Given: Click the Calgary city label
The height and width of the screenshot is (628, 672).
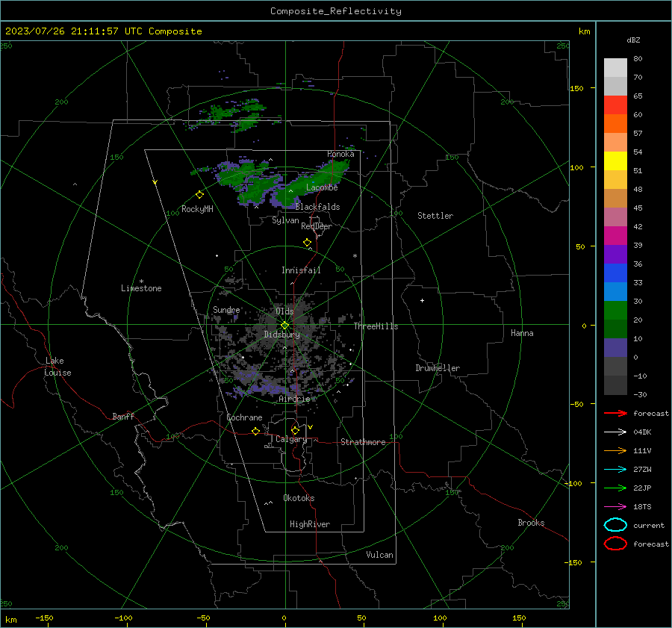Looking at the screenshot, I should click(291, 439).
